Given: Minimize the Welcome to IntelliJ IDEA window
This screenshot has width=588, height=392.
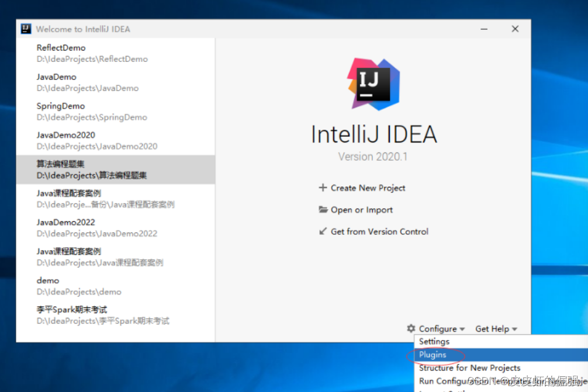Looking at the screenshot, I should [484, 29].
